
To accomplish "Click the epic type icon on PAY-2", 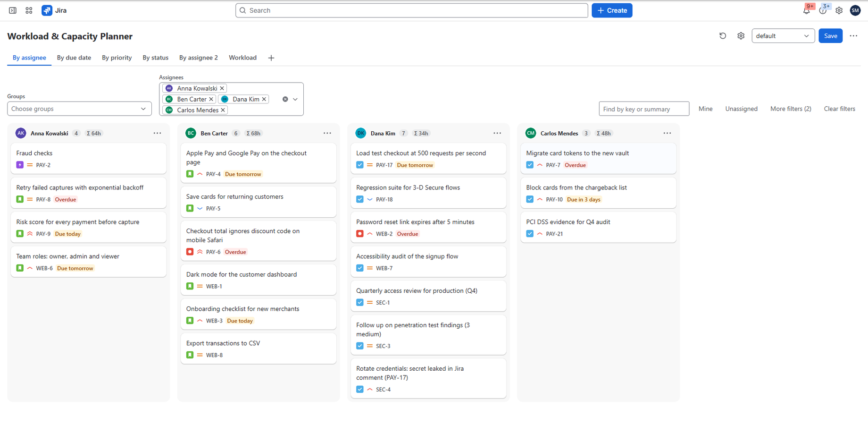I will click(x=20, y=165).
